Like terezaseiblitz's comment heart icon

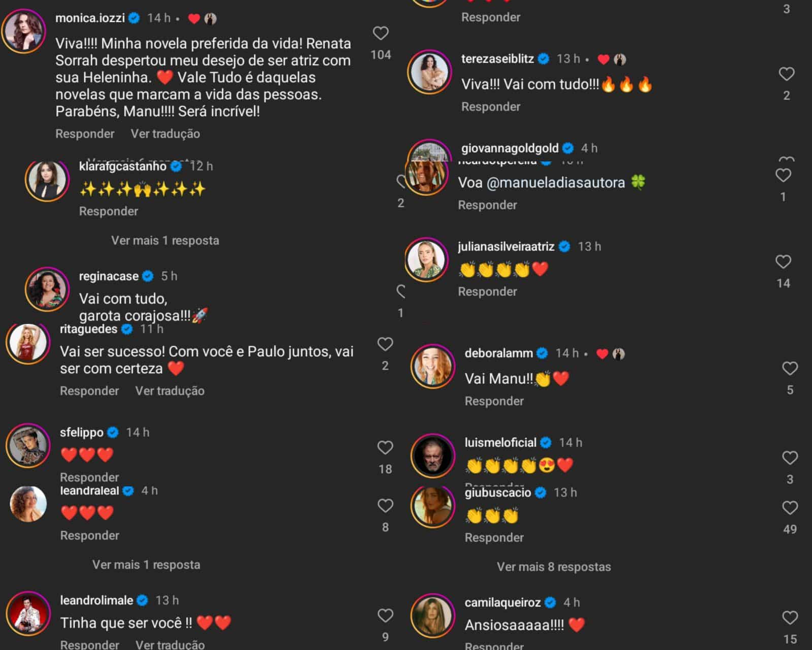click(x=787, y=74)
